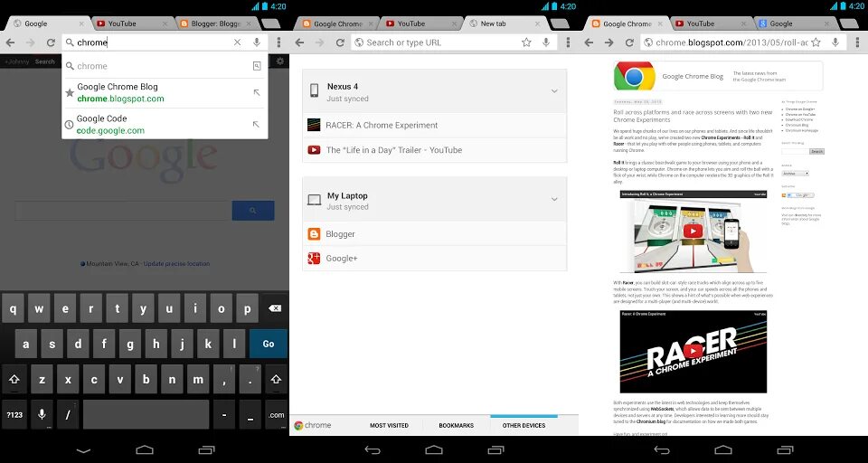The image size is (868, 463).
Task: Clear the typed 'chrome' text in omnibox
Action: pos(237,43)
